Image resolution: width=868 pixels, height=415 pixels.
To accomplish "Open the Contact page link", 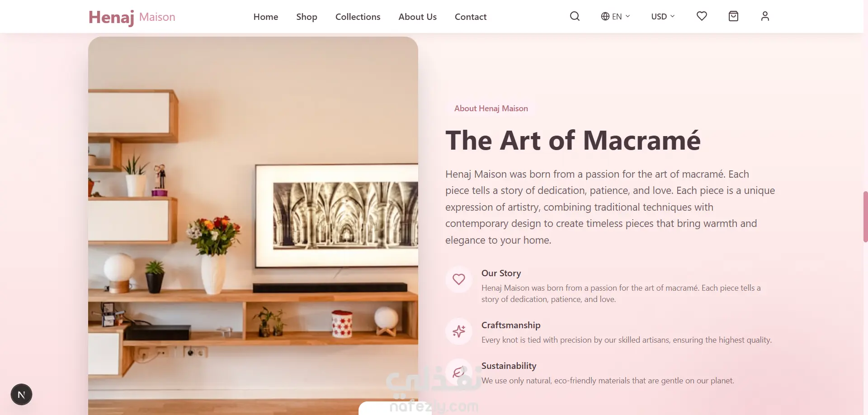I will tap(471, 17).
